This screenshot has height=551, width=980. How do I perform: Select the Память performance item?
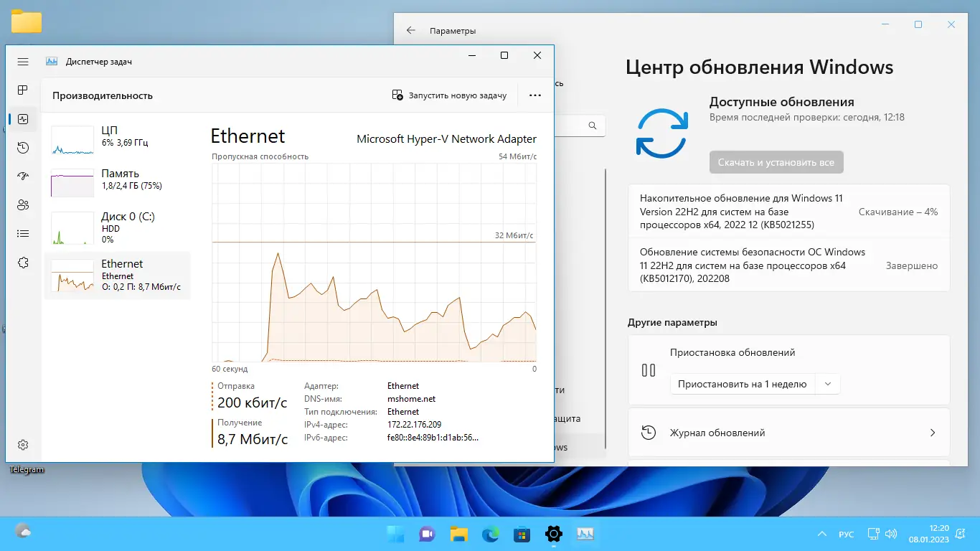(x=118, y=182)
